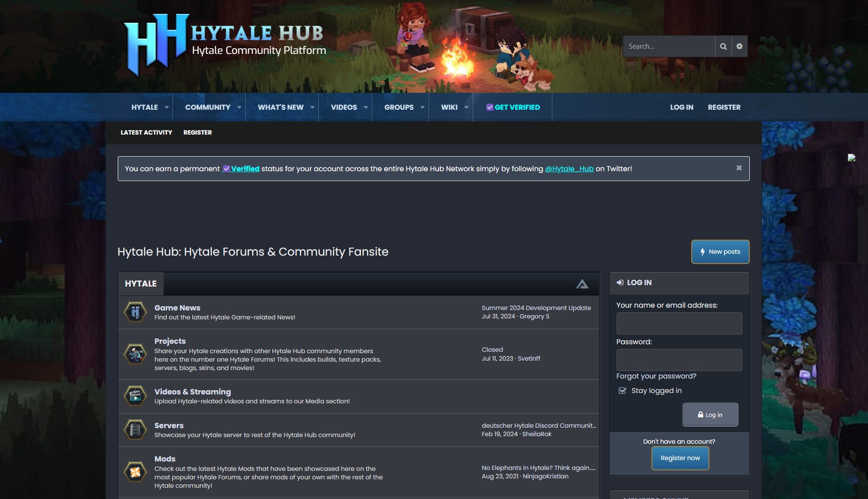Open LATEST ACTIVITY sub-navigation link

[146, 133]
